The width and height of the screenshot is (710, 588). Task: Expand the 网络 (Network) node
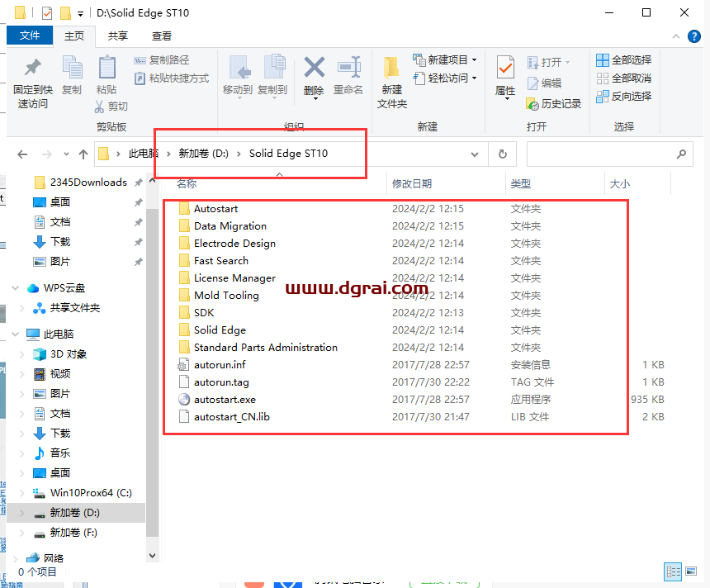[16, 558]
